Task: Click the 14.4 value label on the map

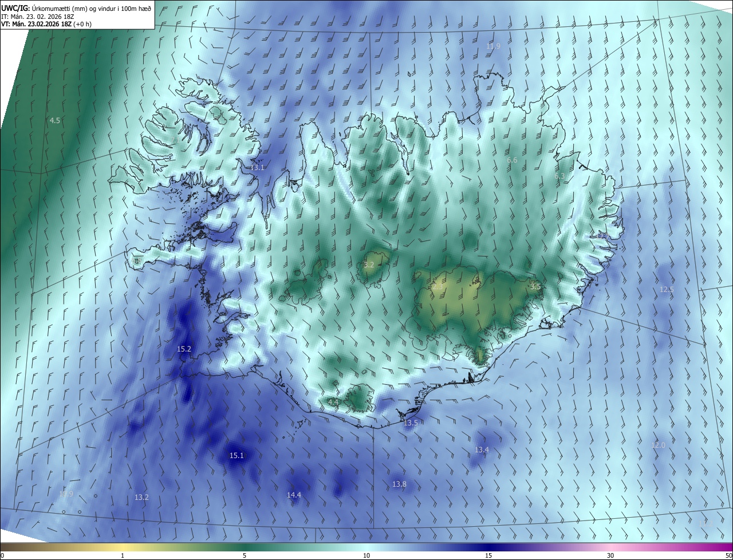Action: 294,495
